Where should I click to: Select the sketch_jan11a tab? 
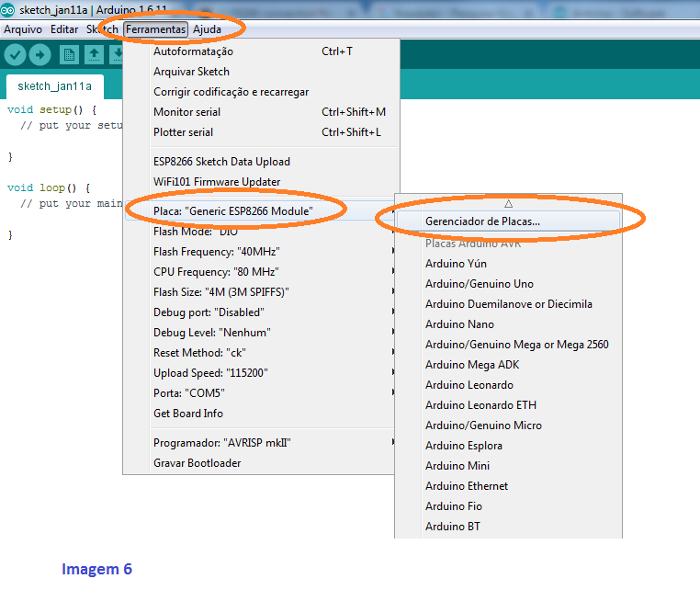click(54, 86)
